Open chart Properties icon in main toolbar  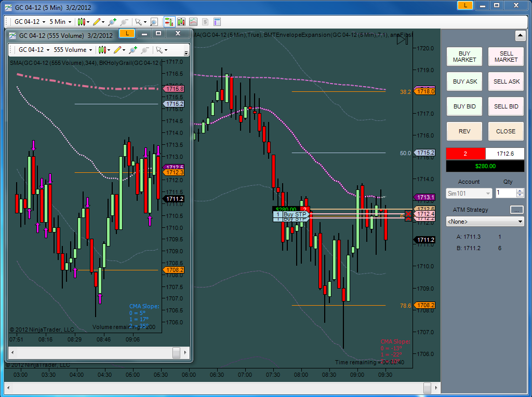[x=217, y=22]
